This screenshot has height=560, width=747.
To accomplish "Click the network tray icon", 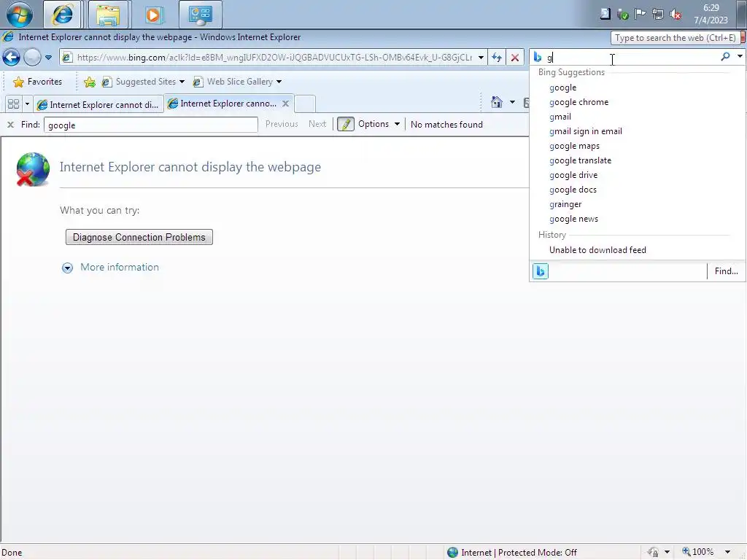I will pyautogui.click(x=658, y=15).
